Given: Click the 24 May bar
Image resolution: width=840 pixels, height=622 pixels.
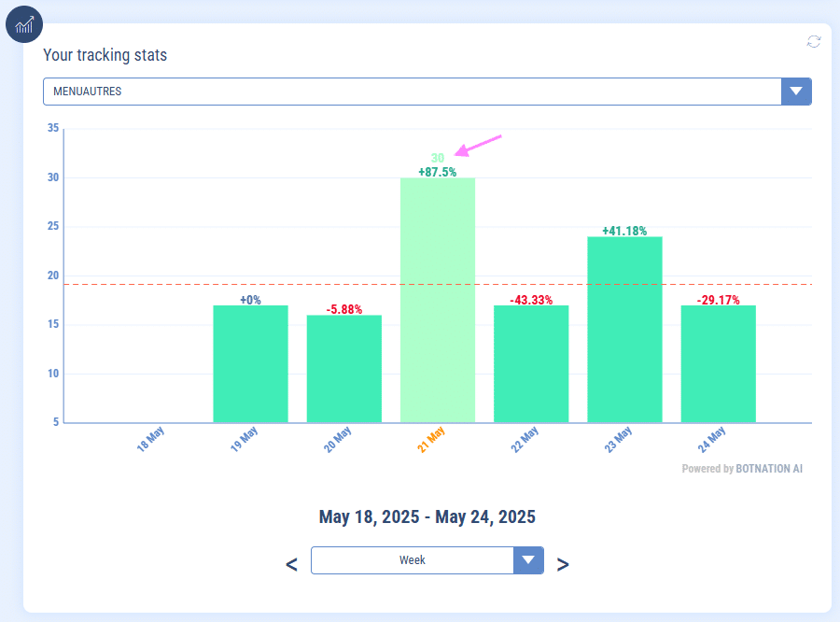Looking at the screenshot, I should pos(718,364).
